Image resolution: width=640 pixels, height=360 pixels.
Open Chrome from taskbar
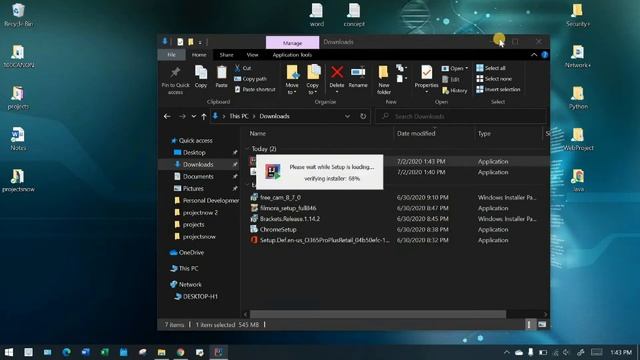pos(180,352)
